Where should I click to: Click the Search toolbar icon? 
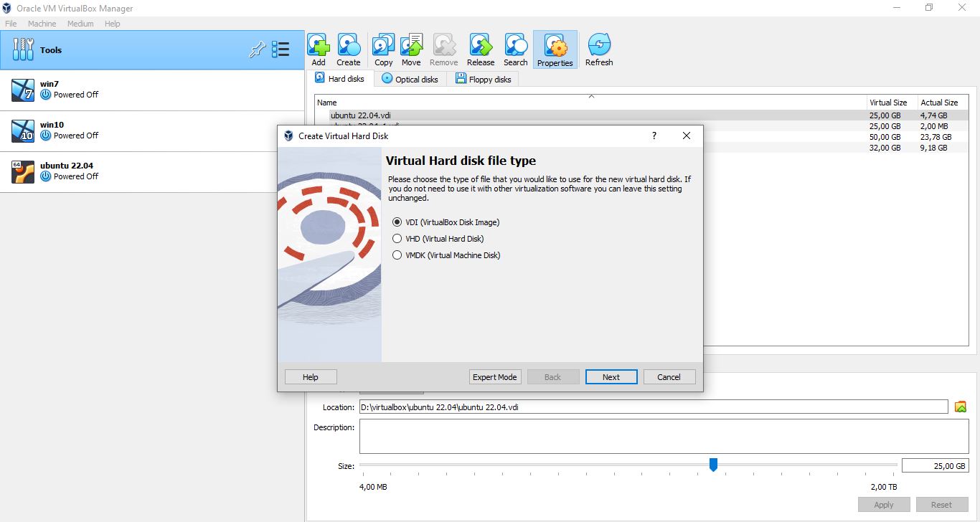(516, 45)
